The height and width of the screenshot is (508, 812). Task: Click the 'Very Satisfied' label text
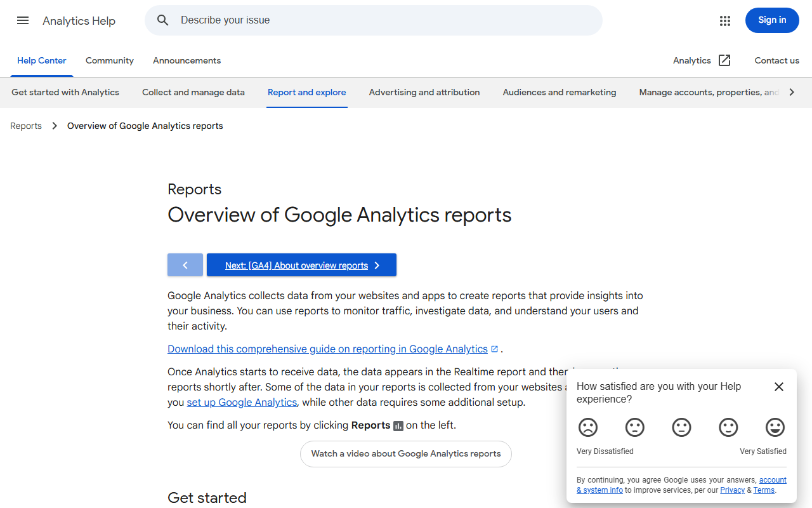[763, 451]
